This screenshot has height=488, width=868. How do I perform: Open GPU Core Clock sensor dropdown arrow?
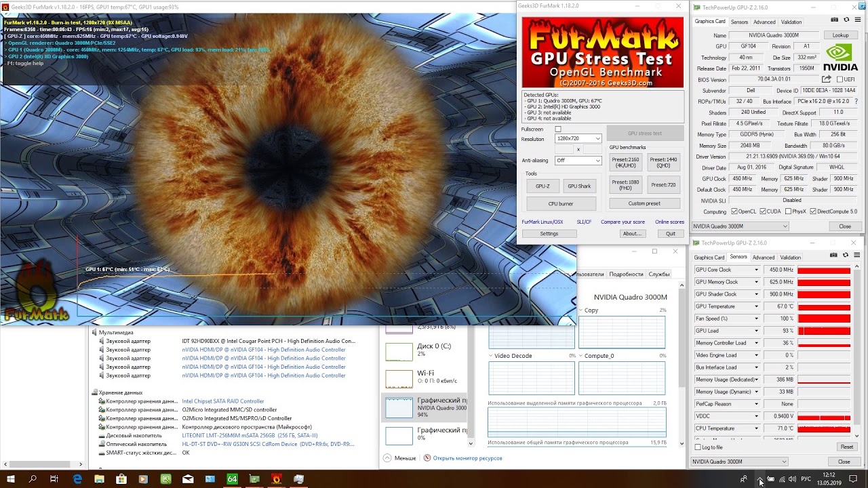point(756,270)
